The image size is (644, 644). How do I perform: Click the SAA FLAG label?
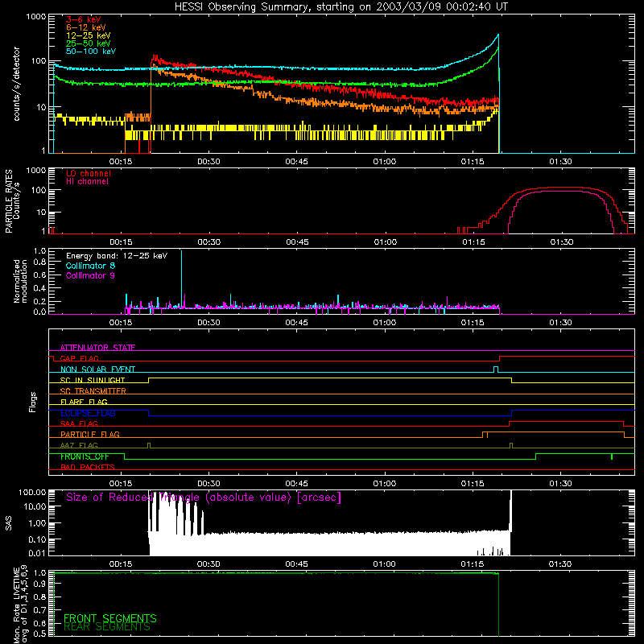coord(79,423)
